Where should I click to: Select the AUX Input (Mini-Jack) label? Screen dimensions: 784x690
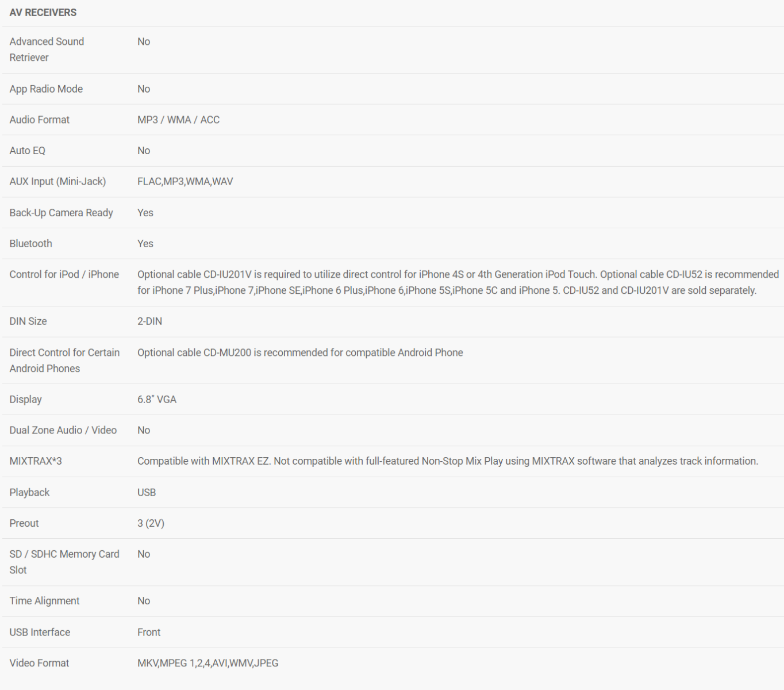[x=57, y=182]
